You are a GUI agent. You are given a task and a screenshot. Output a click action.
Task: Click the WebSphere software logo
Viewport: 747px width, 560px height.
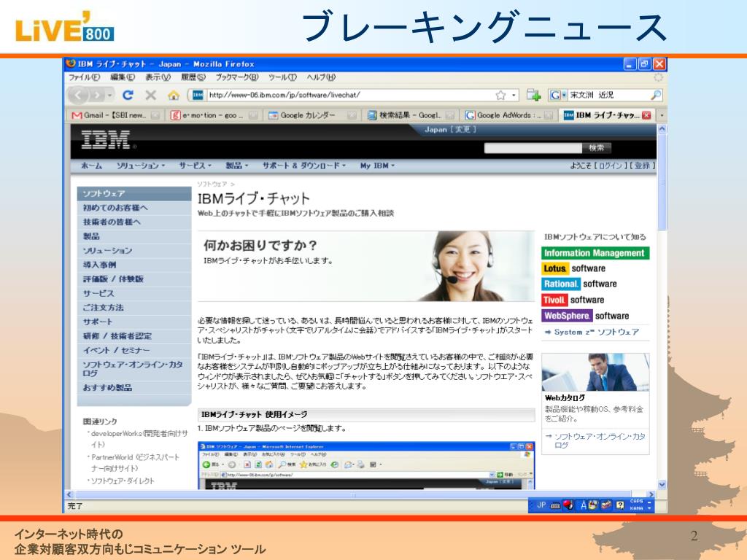click(586, 316)
